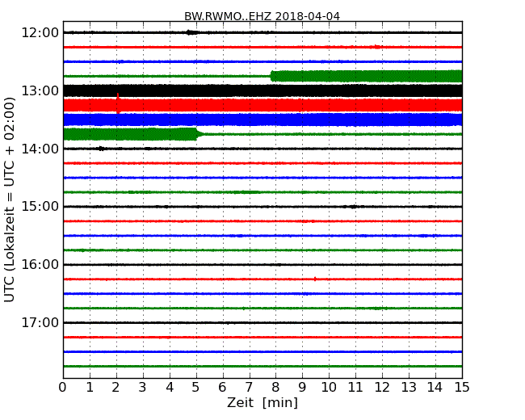Select the 13:00 time label

40,90
